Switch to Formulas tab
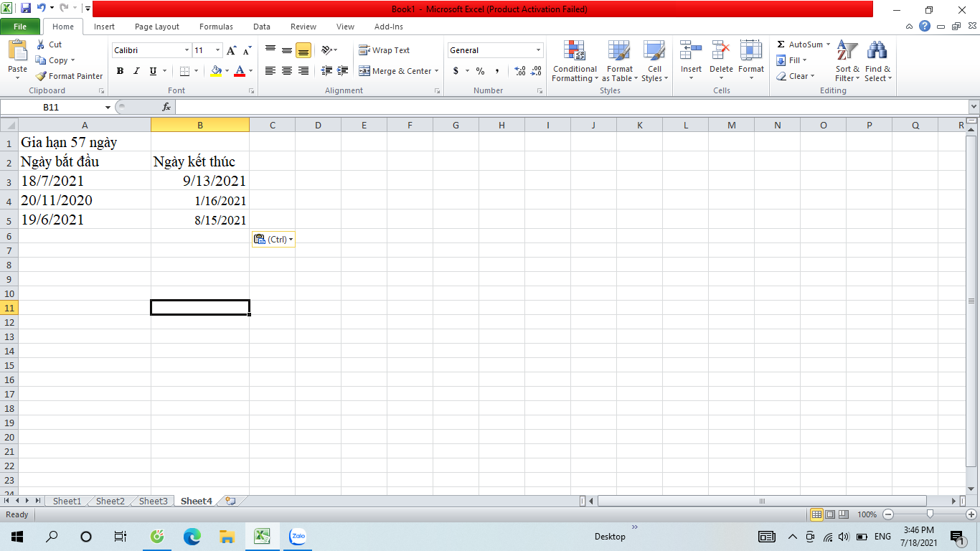This screenshot has width=980, height=551. [x=216, y=27]
